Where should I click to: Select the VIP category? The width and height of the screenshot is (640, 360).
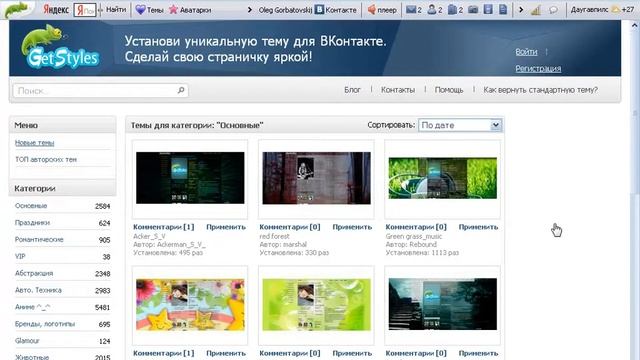point(20,256)
